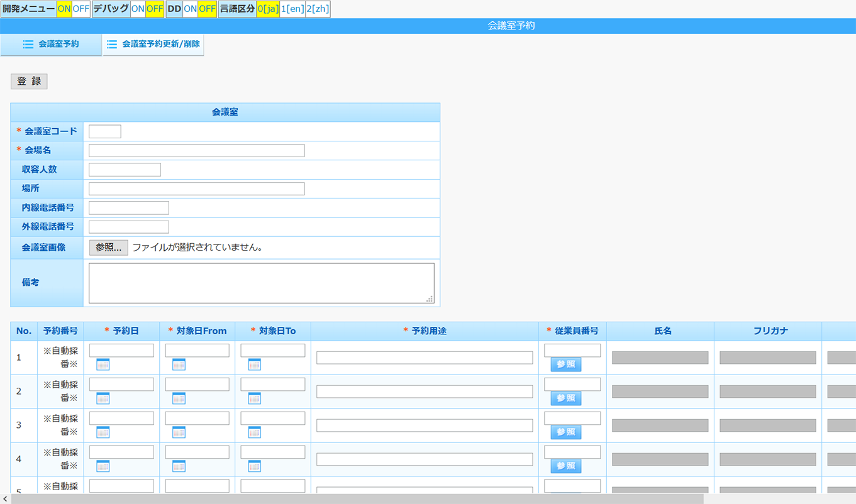
Task: Focus the 会場名 input field
Action: tap(197, 151)
